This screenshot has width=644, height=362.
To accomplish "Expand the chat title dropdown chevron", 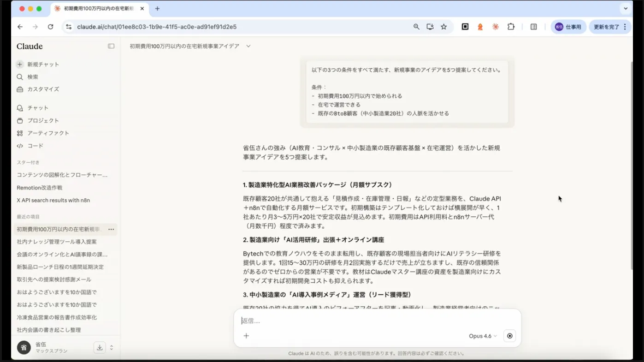I will [x=248, y=46].
